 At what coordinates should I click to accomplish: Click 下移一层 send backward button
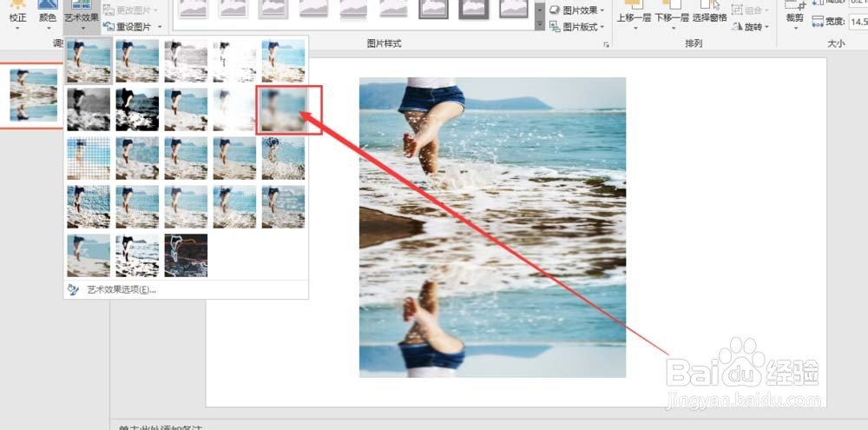(x=672, y=15)
